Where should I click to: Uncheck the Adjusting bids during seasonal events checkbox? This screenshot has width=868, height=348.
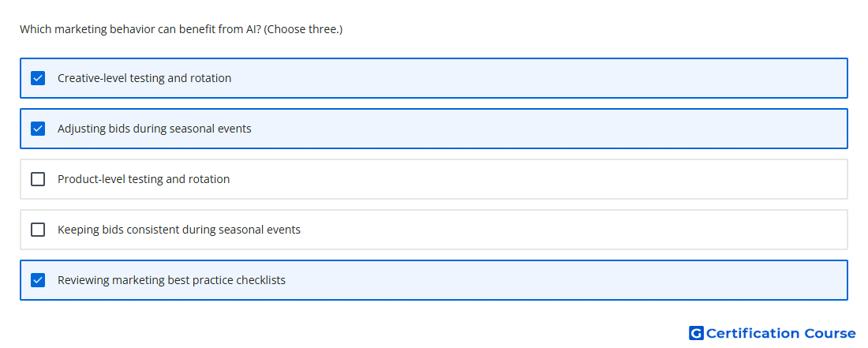coord(38,129)
